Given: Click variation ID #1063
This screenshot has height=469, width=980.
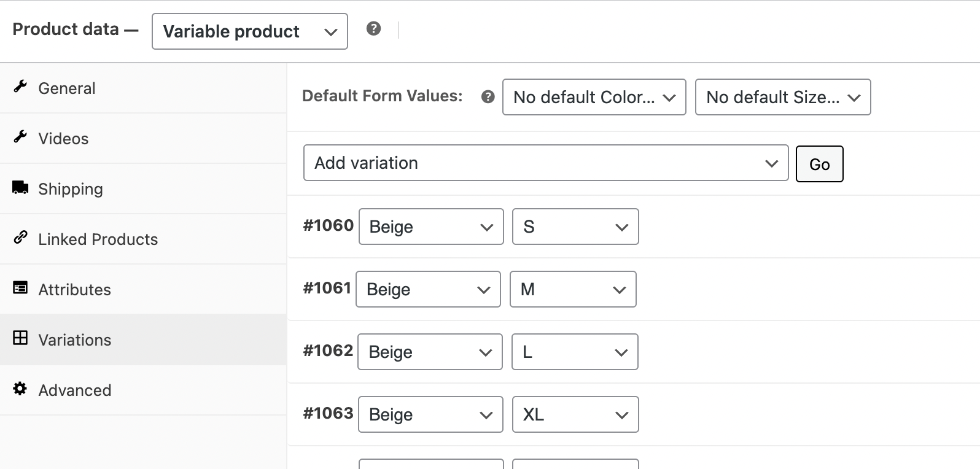Looking at the screenshot, I should tap(328, 413).
